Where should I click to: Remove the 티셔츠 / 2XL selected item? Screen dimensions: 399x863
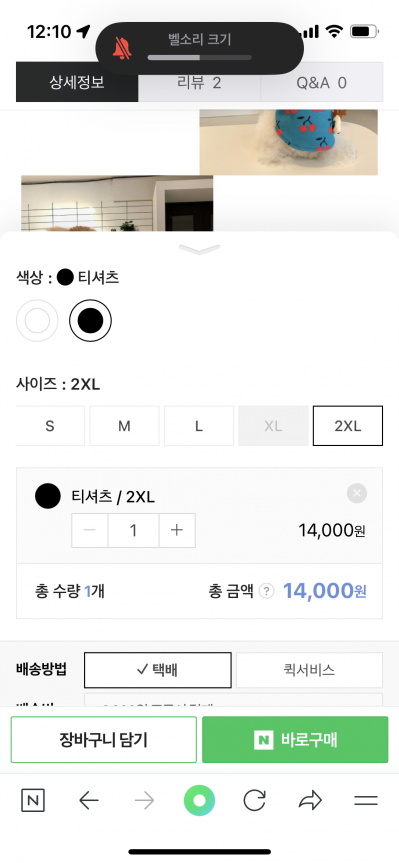[x=357, y=493]
